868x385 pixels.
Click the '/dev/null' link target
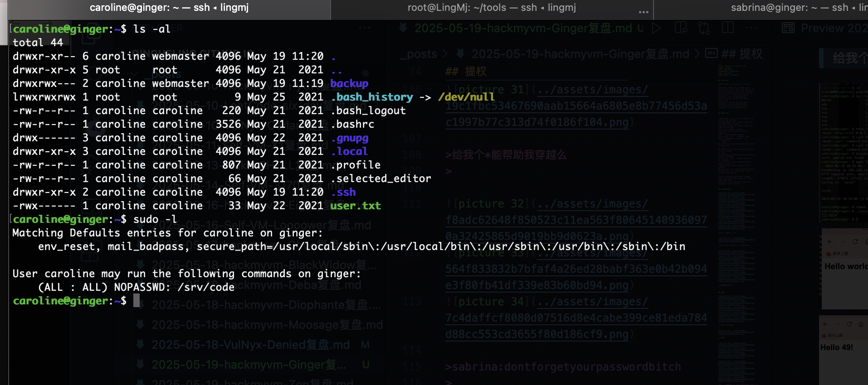pos(466,97)
